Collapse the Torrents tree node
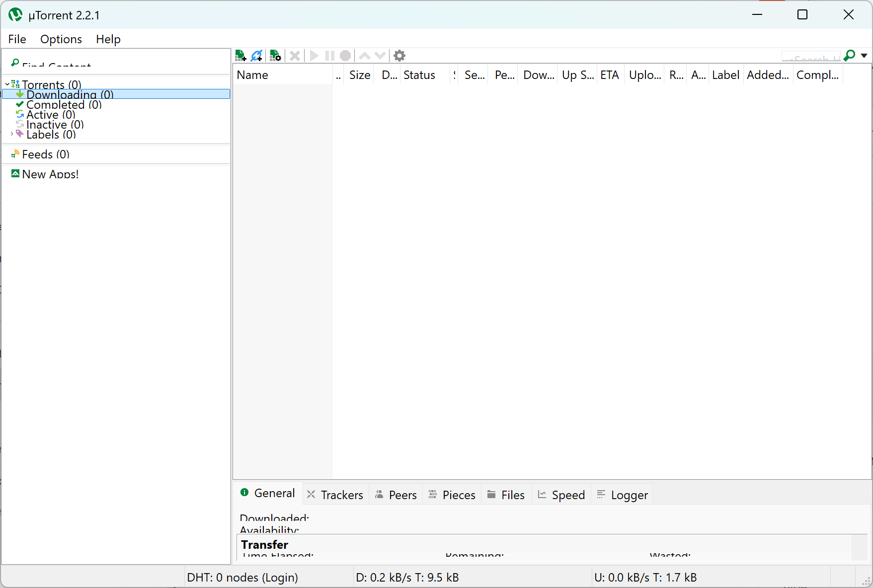 (7, 84)
